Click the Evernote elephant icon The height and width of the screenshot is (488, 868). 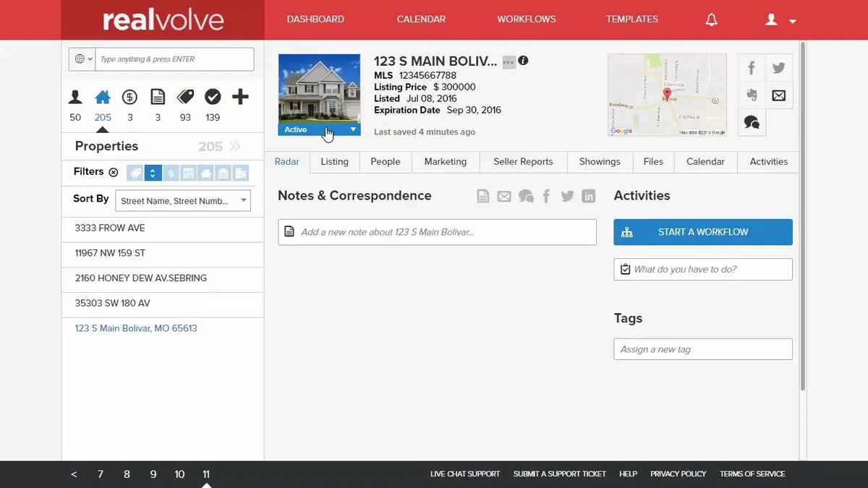click(x=752, y=95)
